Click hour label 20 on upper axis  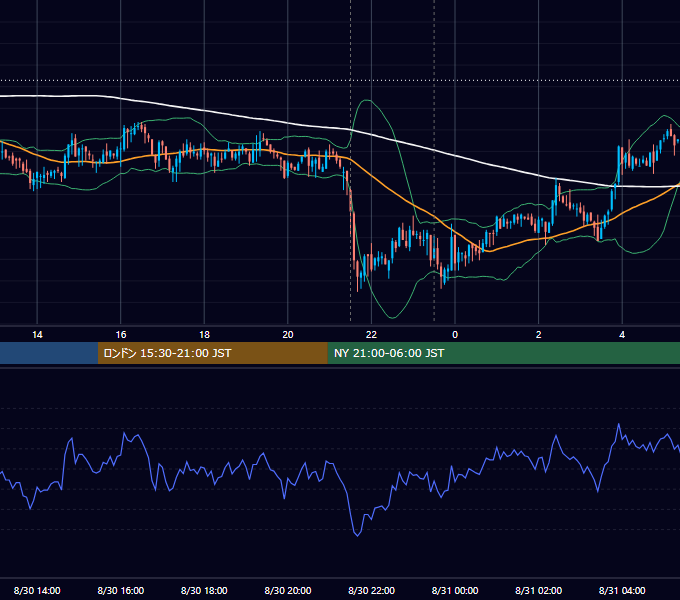coord(288,335)
